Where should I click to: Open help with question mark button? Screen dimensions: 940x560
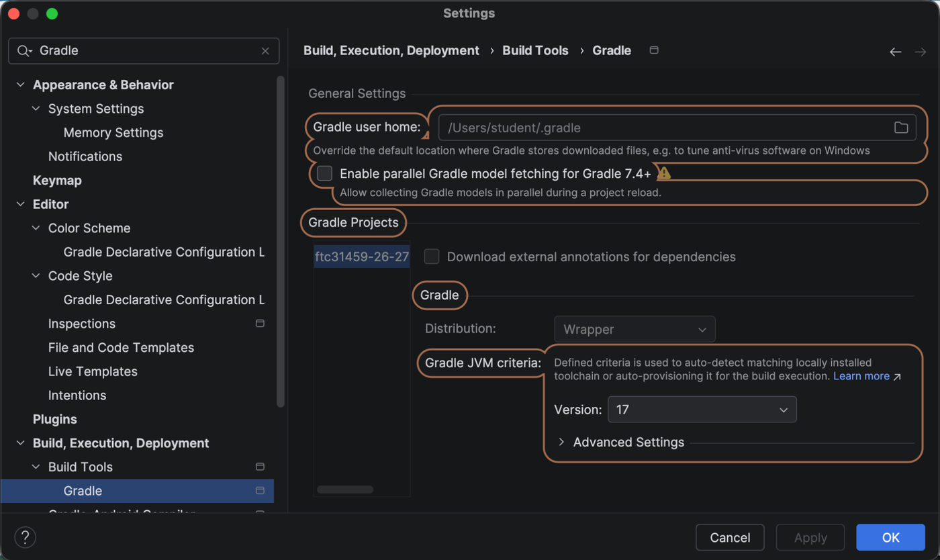pyautogui.click(x=25, y=537)
